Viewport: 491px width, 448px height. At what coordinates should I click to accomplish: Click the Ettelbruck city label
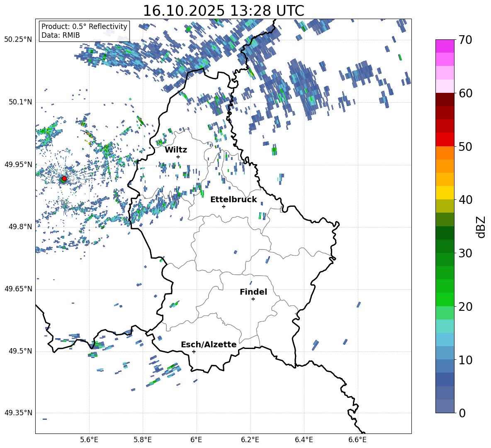(233, 199)
